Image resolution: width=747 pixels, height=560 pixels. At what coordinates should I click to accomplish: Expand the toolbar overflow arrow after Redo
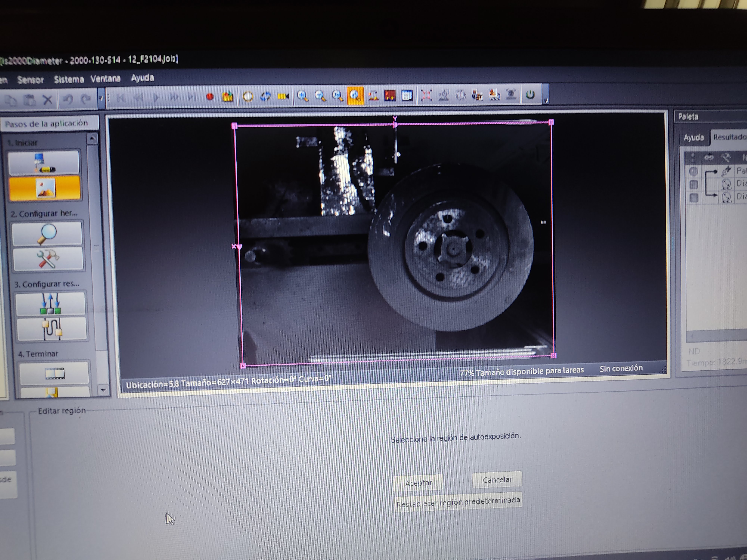[101, 98]
